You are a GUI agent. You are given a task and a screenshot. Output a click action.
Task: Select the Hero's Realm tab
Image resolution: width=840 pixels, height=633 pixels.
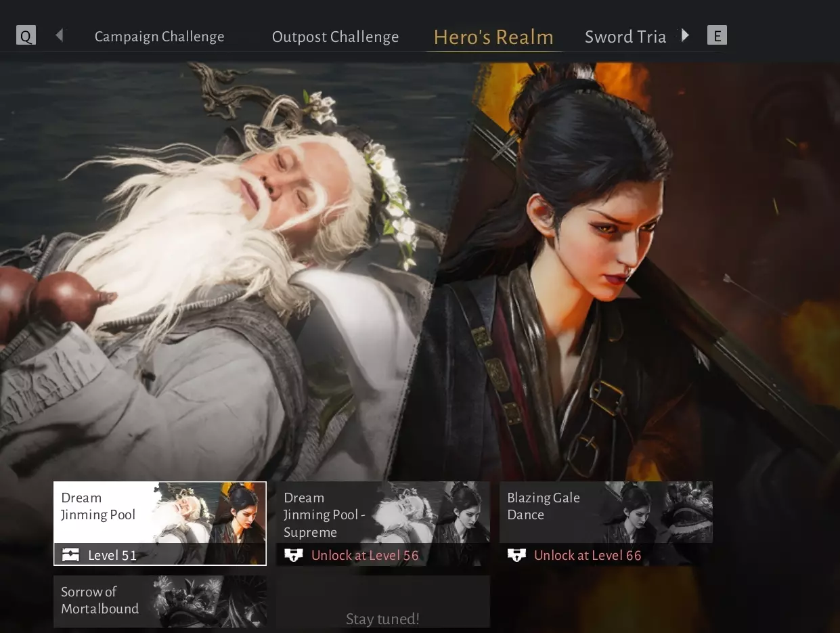pos(493,37)
